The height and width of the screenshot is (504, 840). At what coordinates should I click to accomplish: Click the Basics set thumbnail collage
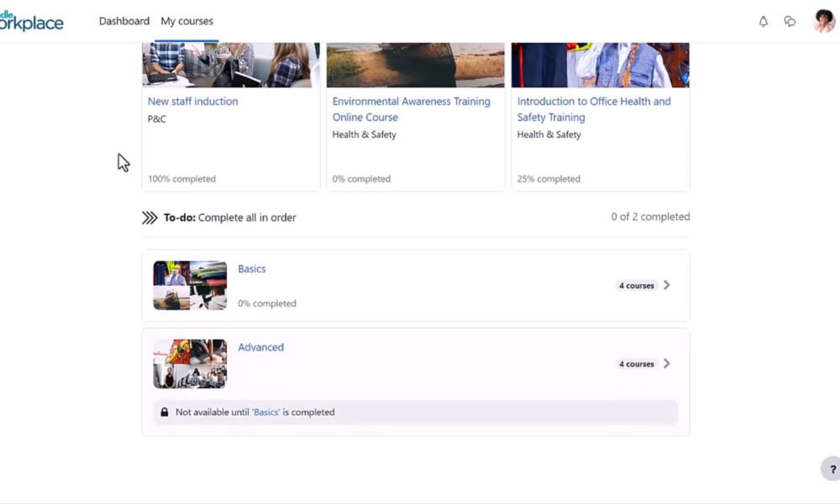click(189, 285)
